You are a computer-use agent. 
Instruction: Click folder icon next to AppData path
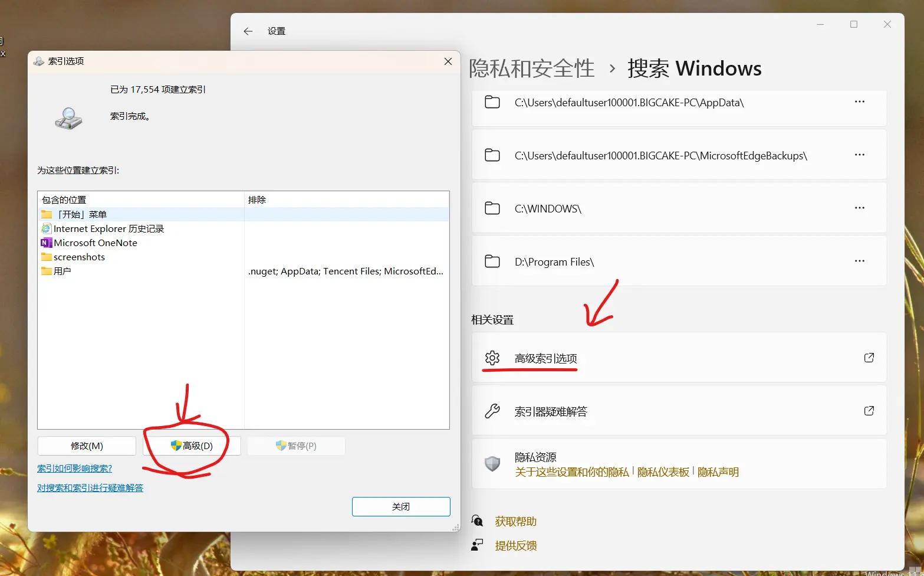(x=492, y=102)
